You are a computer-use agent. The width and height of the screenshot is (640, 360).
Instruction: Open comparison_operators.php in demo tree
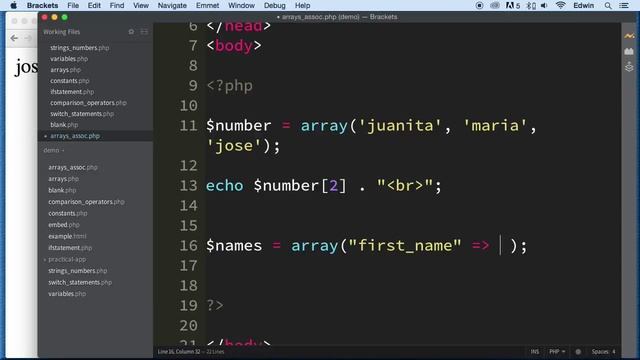point(86,202)
